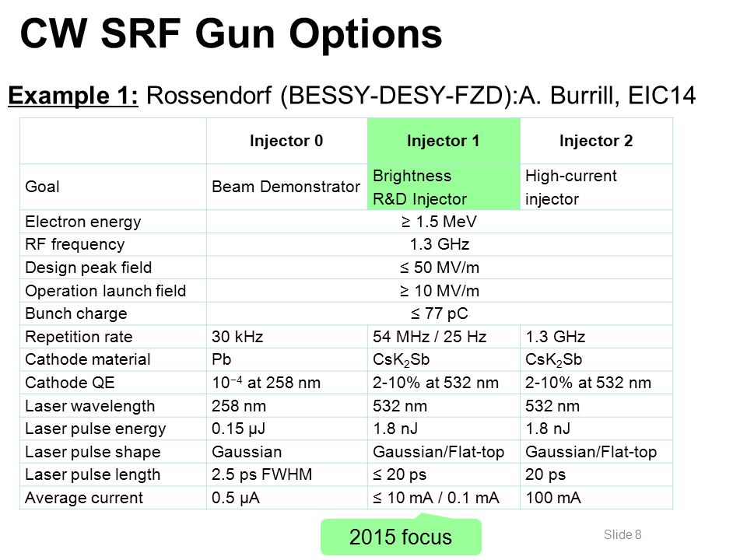Select the 'Injector 0' column header
The image size is (747, 560).
pos(286,141)
